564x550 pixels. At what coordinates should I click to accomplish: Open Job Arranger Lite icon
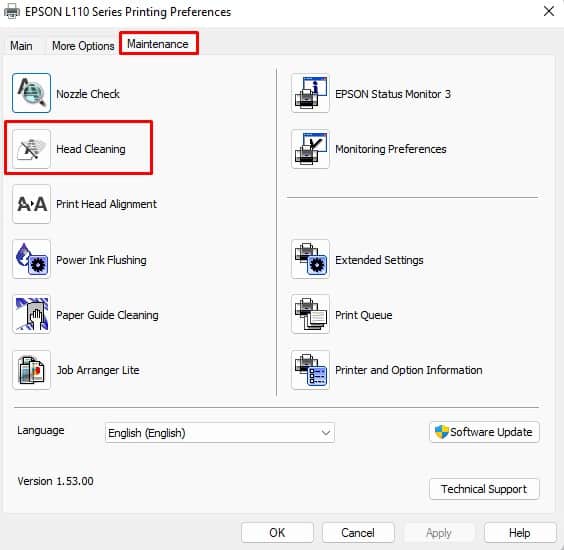tap(31, 370)
